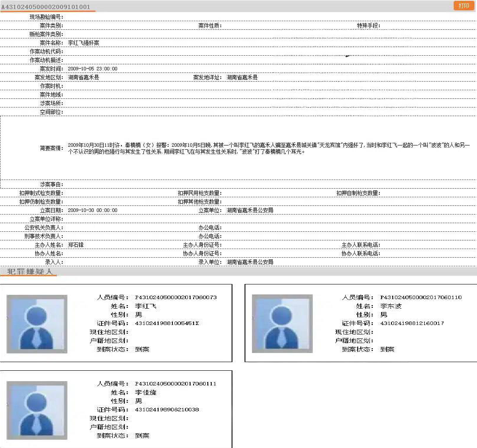477x448 pixels.
Task: Click the 主办人姓名 field value
Action: (x=76, y=245)
